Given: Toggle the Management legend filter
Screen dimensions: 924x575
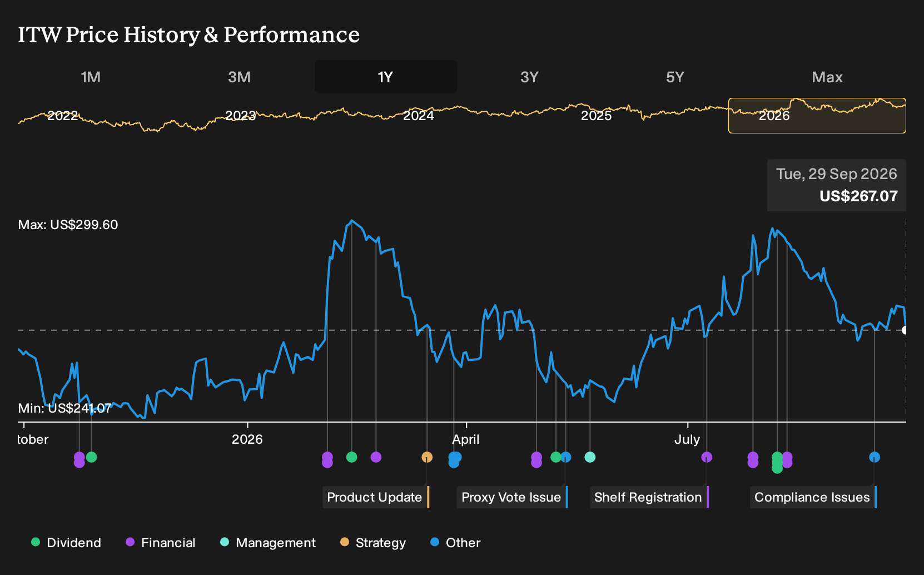Looking at the screenshot, I should pos(268,543).
